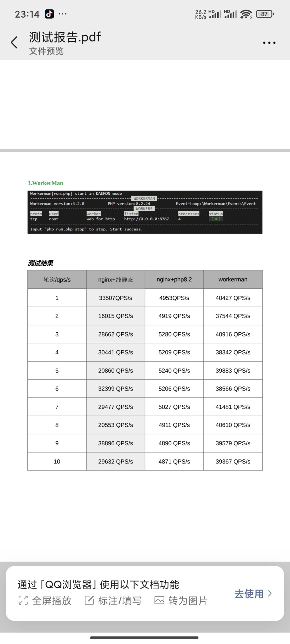The height and width of the screenshot is (644, 290).
Task: Tap the 33507QPS/s cell
Action: [116, 298]
